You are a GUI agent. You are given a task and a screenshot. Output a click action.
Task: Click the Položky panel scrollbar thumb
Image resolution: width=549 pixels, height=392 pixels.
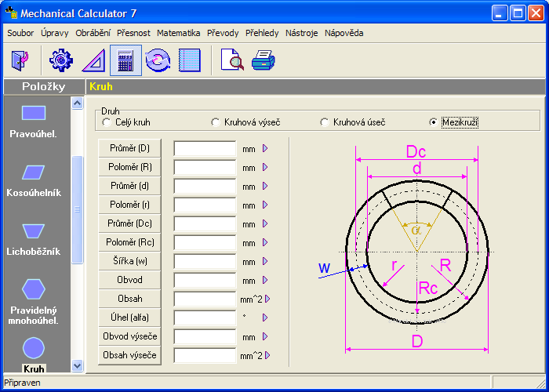(78, 209)
